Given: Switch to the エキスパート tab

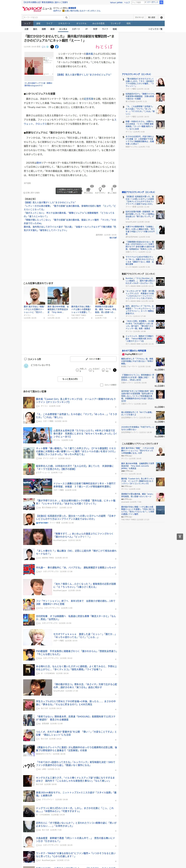Looking at the screenshot, I should pyautogui.click(x=64, y=24).
